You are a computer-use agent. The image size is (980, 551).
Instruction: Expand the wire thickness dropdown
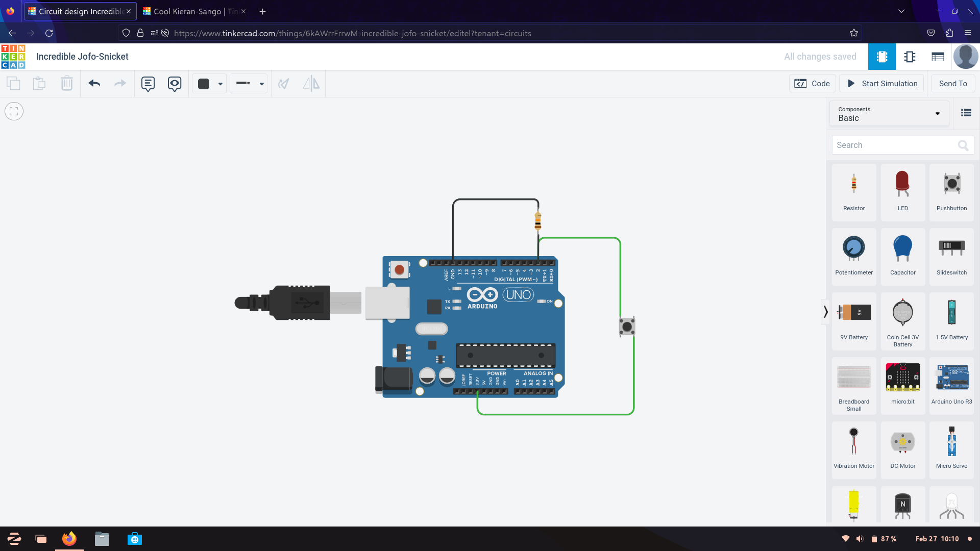[x=262, y=84]
